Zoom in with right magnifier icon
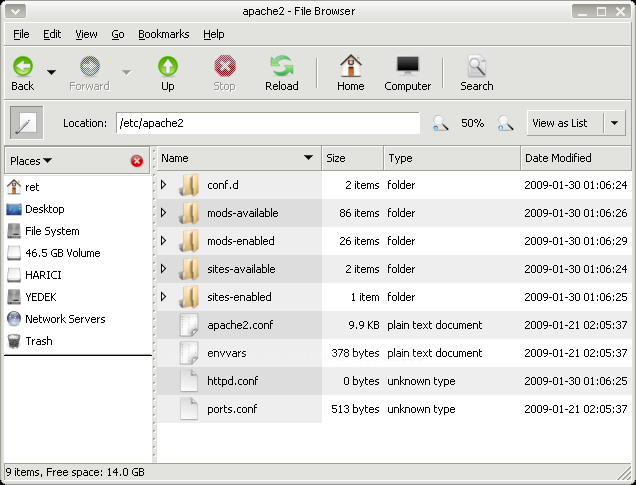Image resolution: width=636 pixels, height=485 pixels. pyautogui.click(x=505, y=123)
